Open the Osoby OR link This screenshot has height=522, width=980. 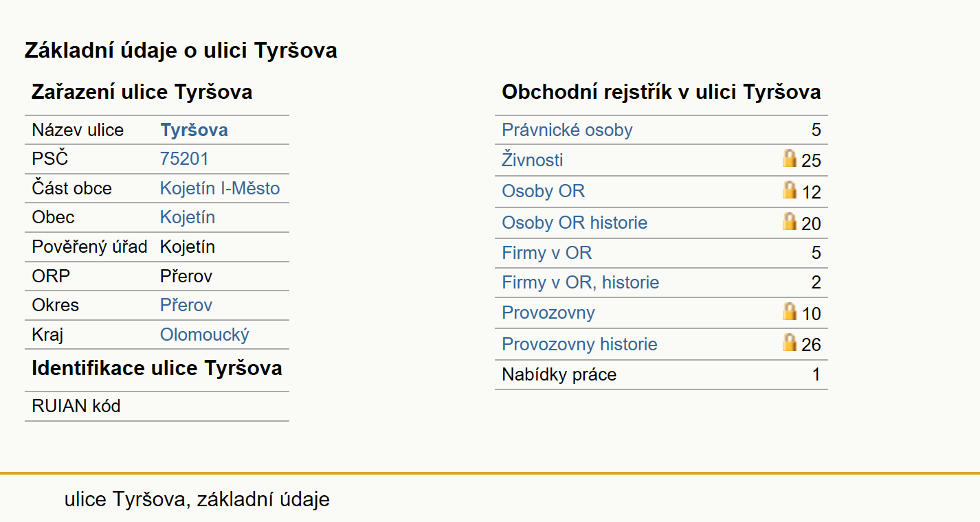click(543, 191)
